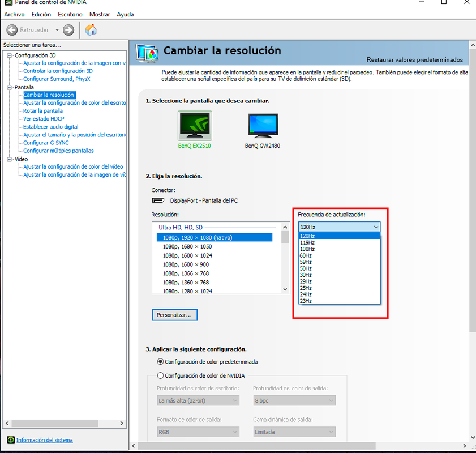Click task panel scroll right arrow

point(122,423)
